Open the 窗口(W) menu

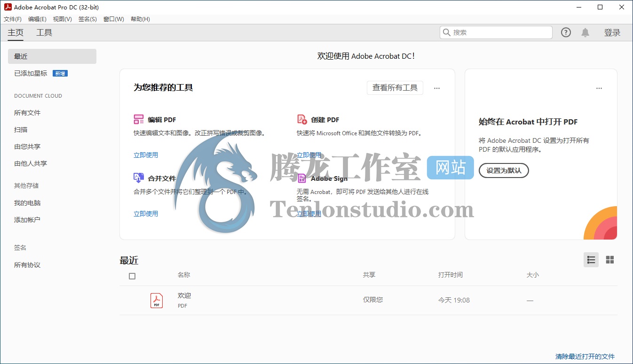[x=113, y=19]
